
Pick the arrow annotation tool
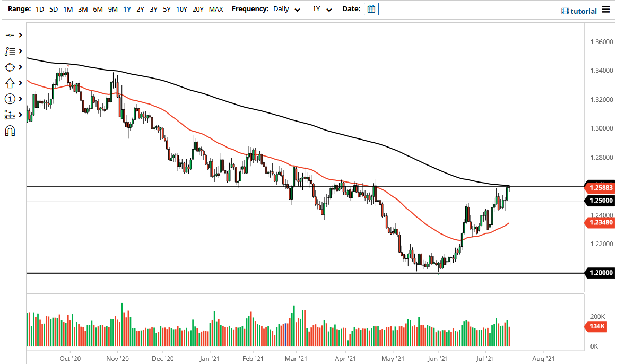pyautogui.click(x=9, y=83)
